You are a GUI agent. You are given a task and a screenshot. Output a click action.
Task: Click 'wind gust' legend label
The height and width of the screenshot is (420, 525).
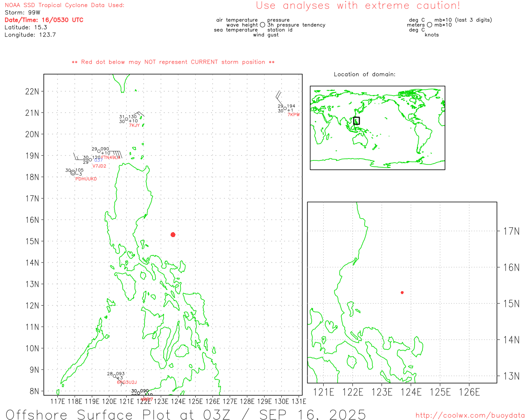[266, 35]
